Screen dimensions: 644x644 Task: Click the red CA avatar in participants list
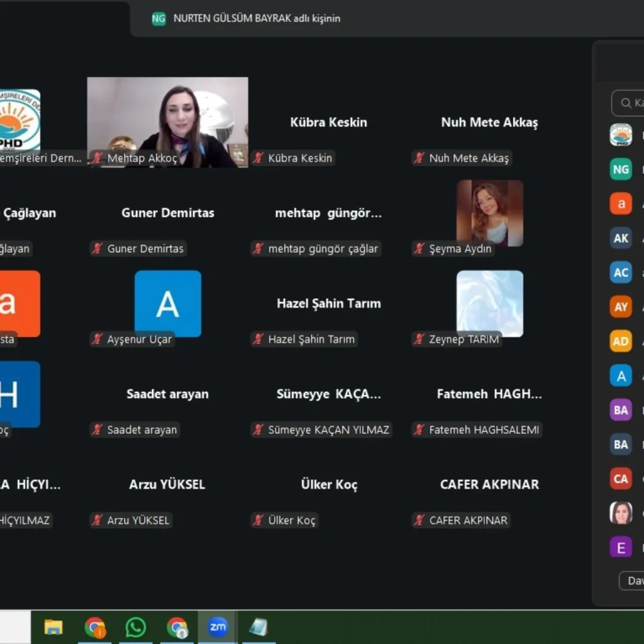(621, 479)
